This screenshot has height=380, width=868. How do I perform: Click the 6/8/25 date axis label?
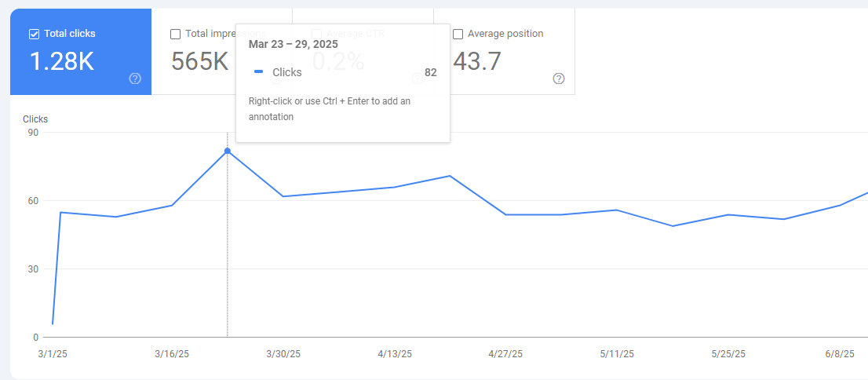click(x=839, y=354)
